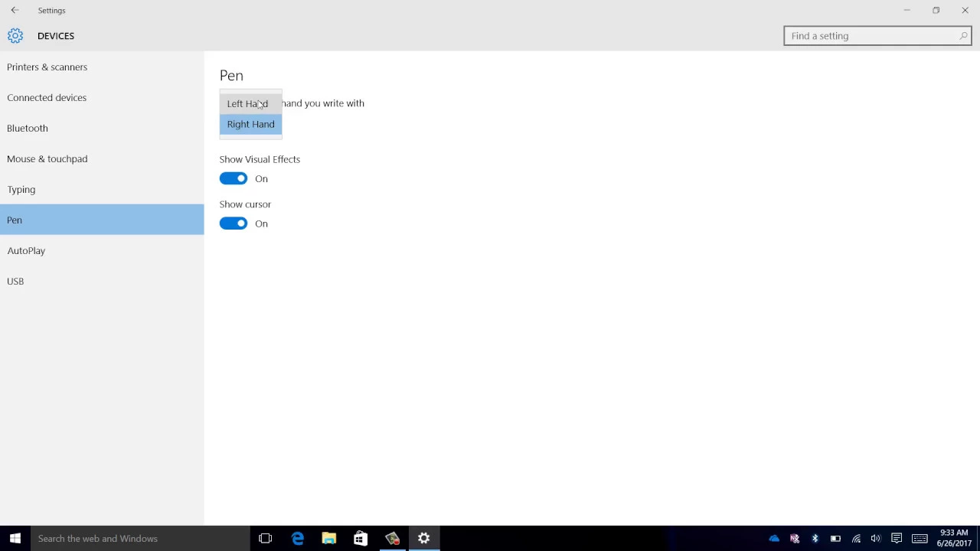The image size is (980, 551).
Task: Open the Action Center notifications icon
Action: (897, 539)
